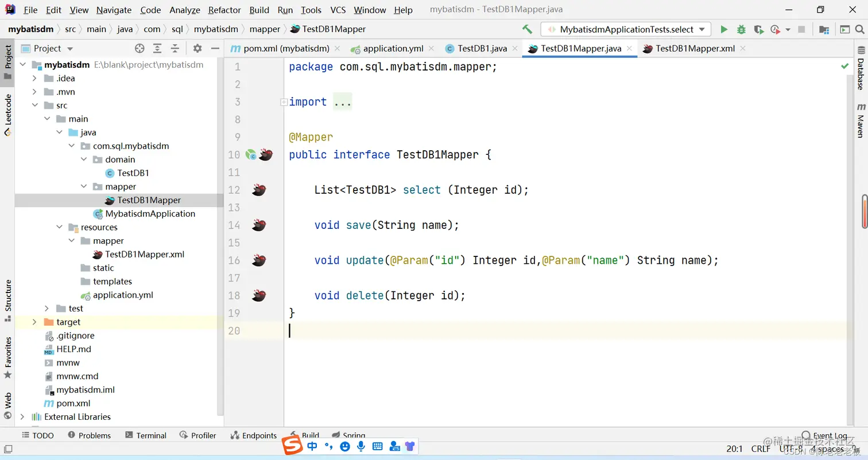Click the MyBatis bird gutter icon on line 12
868x460 pixels.
[259, 190]
